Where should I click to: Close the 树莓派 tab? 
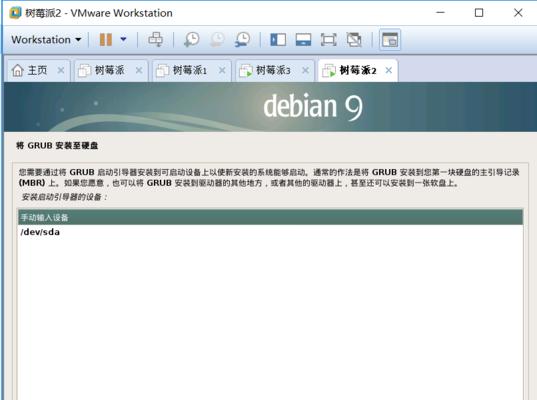click(x=139, y=70)
